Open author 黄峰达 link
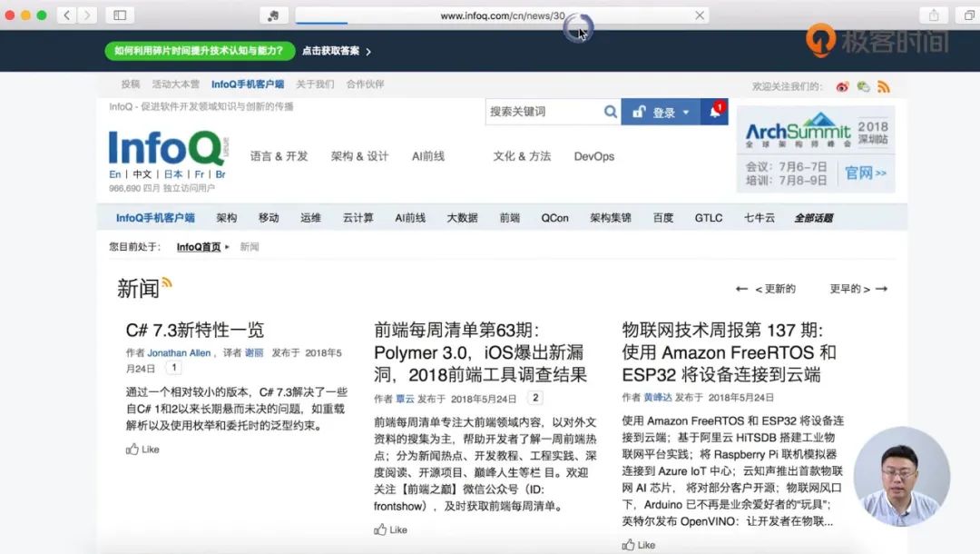This screenshot has width=980, height=554. pyautogui.click(x=658, y=398)
